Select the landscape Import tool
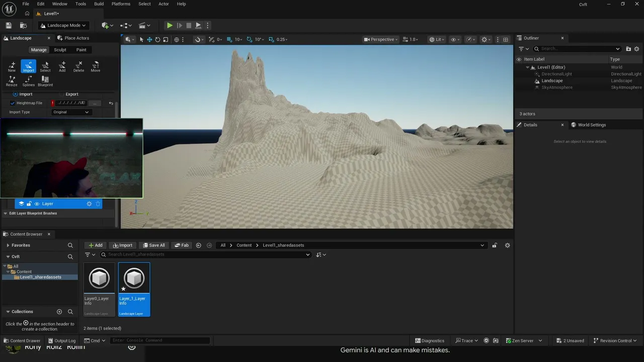 click(29, 66)
